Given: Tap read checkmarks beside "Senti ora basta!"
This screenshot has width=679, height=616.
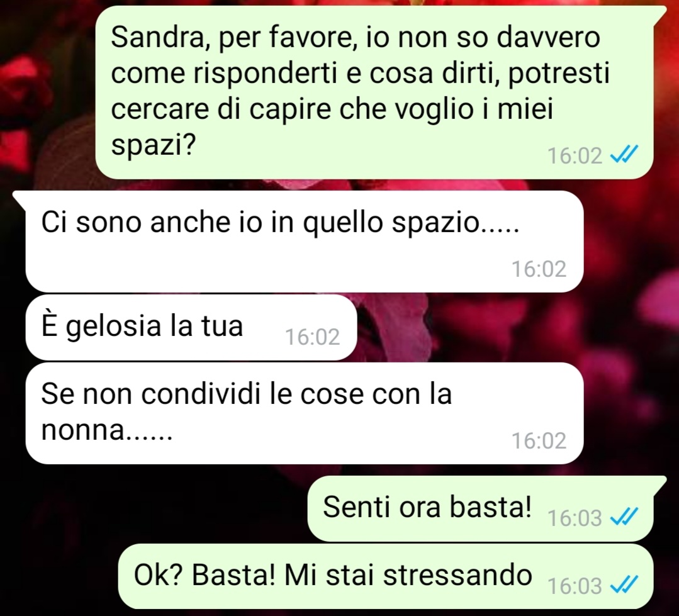Looking at the screenshot, I should click(x=624, y=516).
